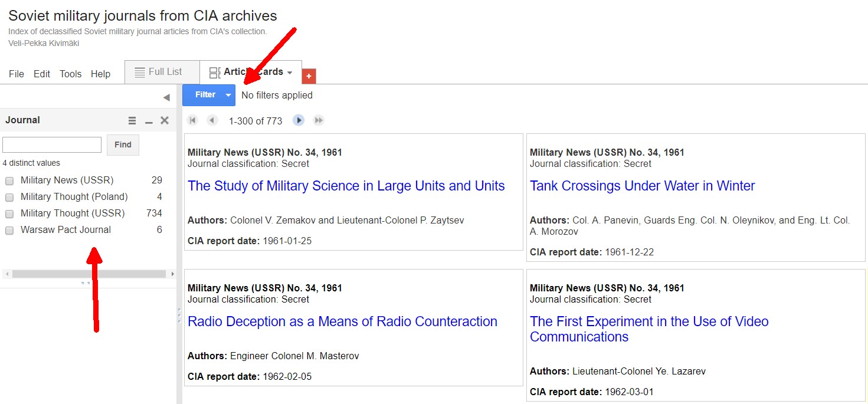Click authors line for Colonel V. Zemakov
The image size is (868, 404).
tap(326, 221)
